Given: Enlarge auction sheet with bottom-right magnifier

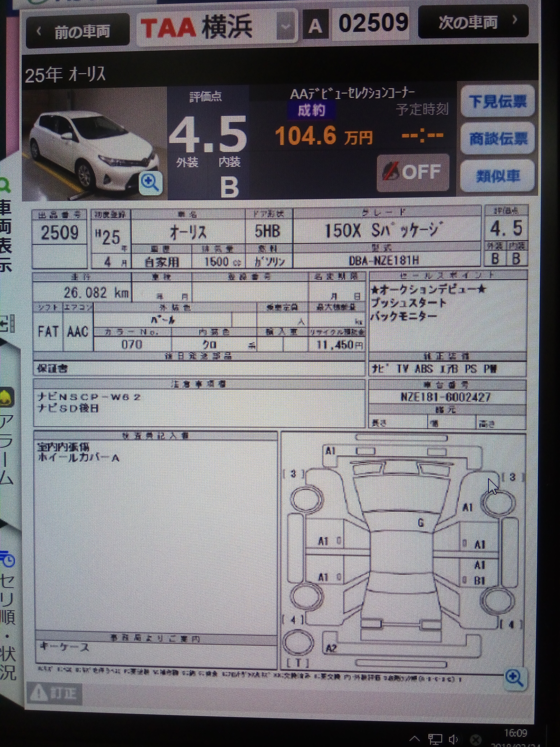Looking at the screenshot, I should pyautogui.click(x=514, y=678).
